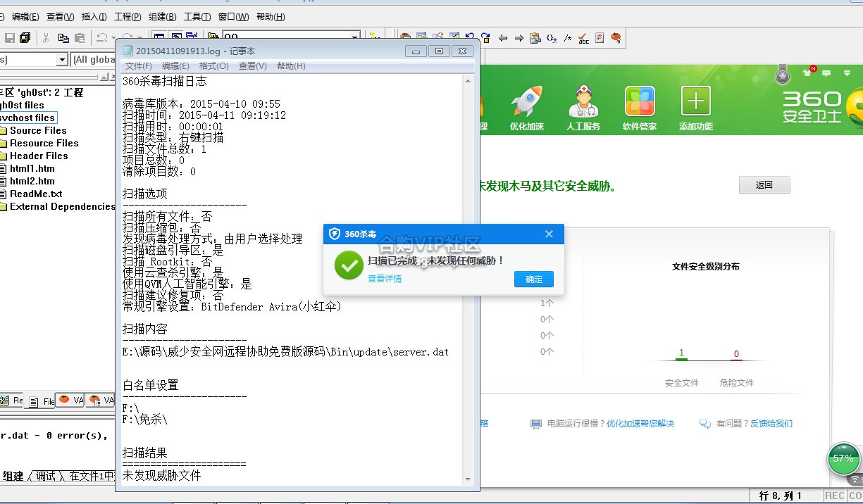Select html2.htm in the workspace tree

point(32,181)
